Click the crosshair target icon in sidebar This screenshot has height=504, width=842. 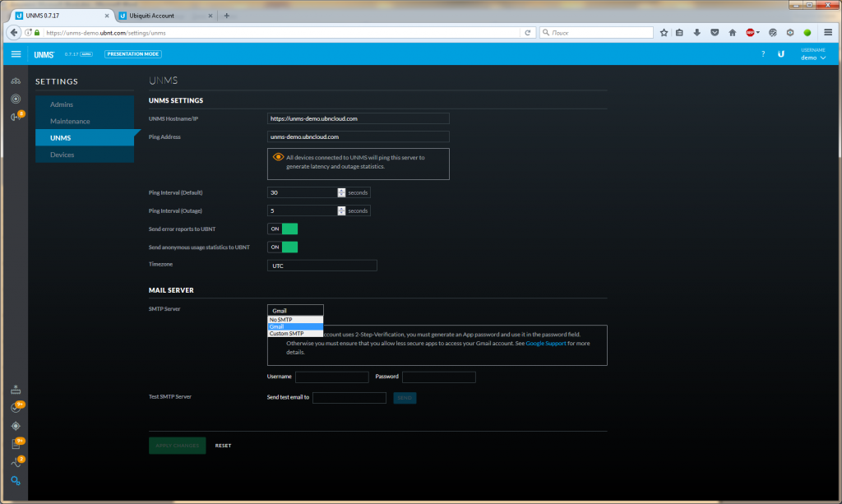click(x=16, y=426)
